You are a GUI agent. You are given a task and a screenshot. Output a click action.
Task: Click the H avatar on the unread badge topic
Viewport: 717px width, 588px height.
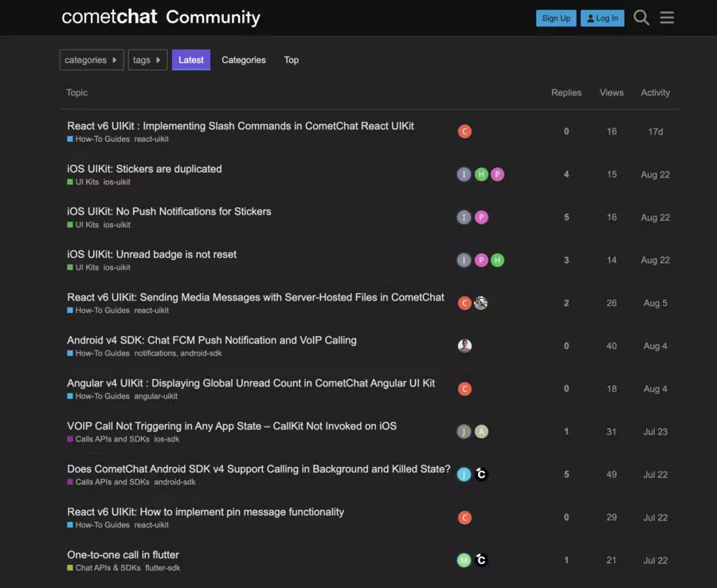[x=497, y=260]
